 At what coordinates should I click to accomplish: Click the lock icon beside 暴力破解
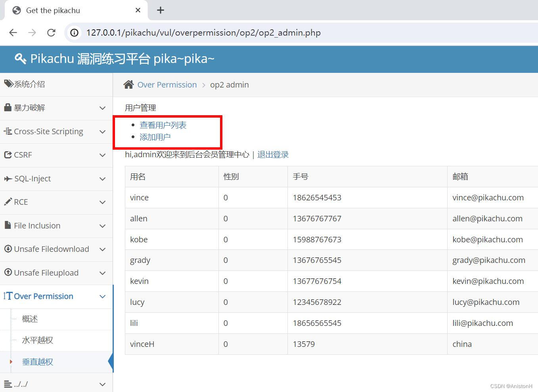(8, 107)
